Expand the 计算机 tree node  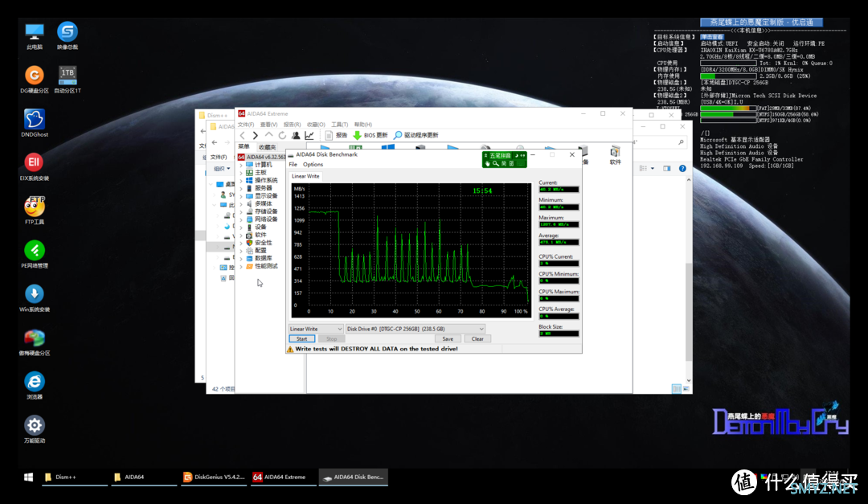(x=241, y=165)
